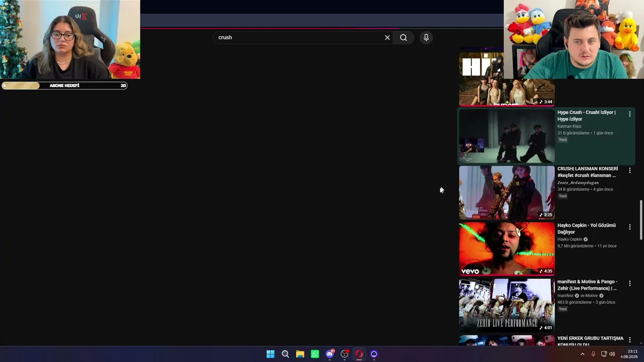Open the Windows Start menu
644x362 pixels.
pyautogui.click(x=270, y=354)
